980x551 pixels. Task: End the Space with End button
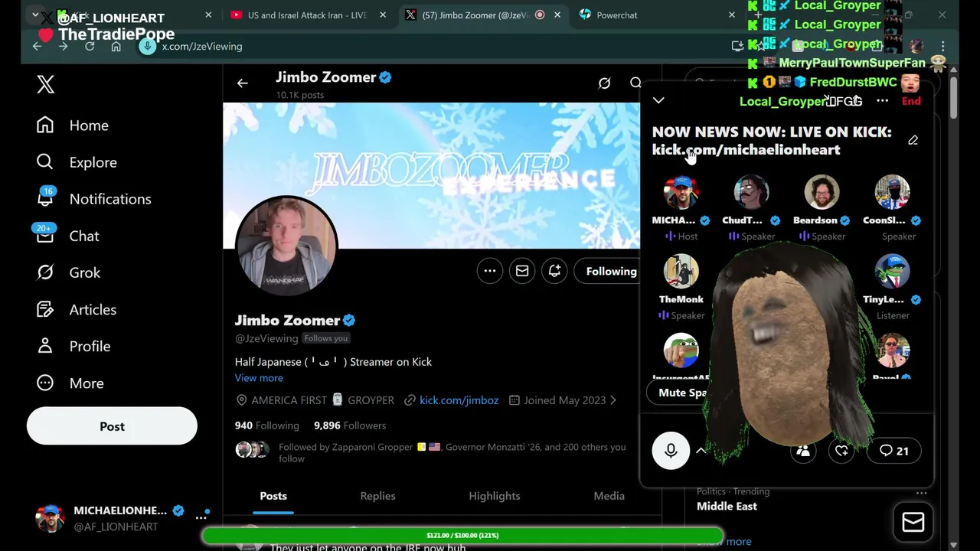pos(911,101)
